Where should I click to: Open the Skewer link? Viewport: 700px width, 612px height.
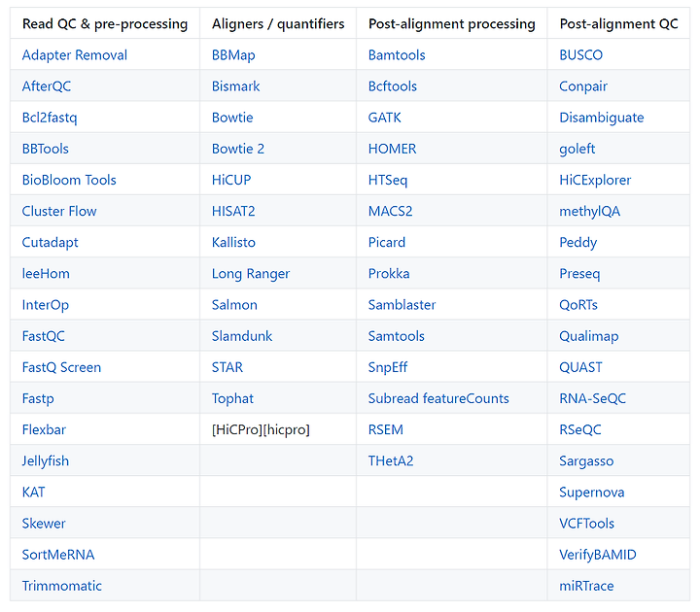(44, 524)
